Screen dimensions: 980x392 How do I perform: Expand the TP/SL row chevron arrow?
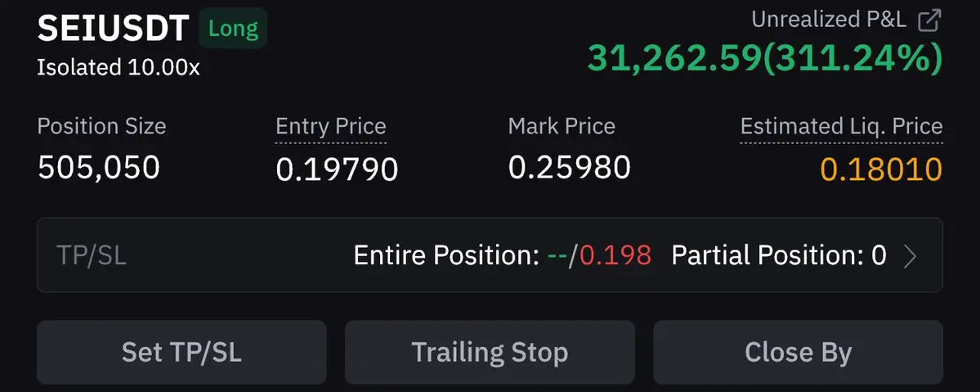pos(911,255)
